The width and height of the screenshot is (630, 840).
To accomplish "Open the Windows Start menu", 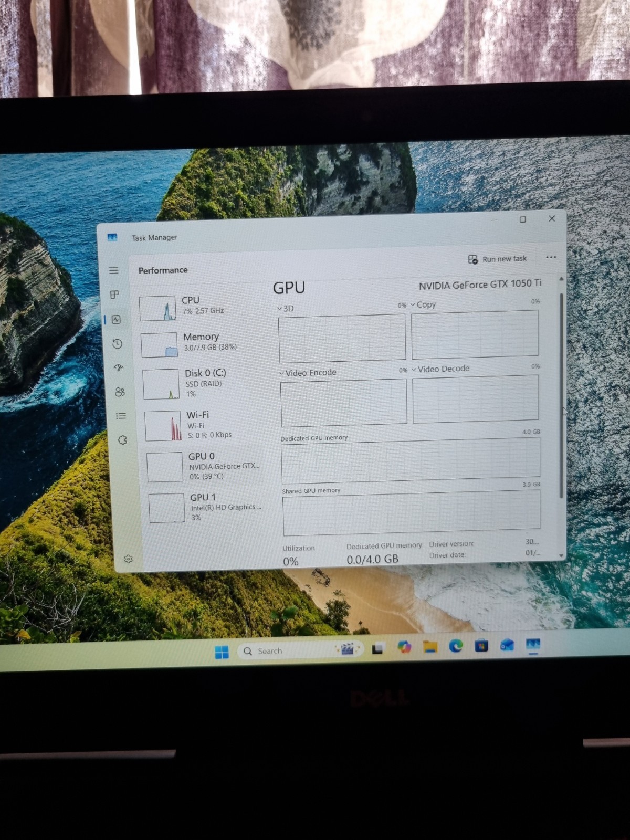I will (x=222, y=652).
